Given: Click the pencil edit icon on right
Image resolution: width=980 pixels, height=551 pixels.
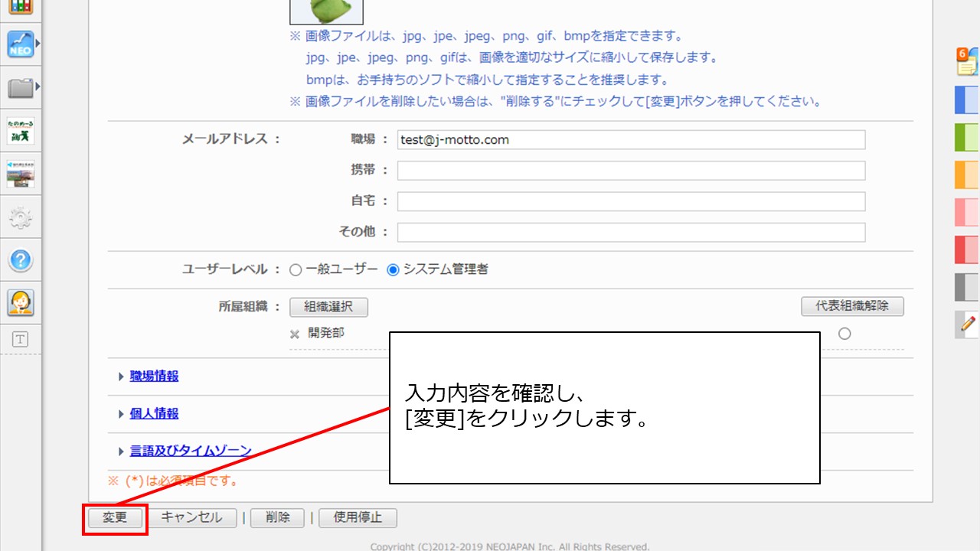Looking at the screenshot, I should pos(968,324).
